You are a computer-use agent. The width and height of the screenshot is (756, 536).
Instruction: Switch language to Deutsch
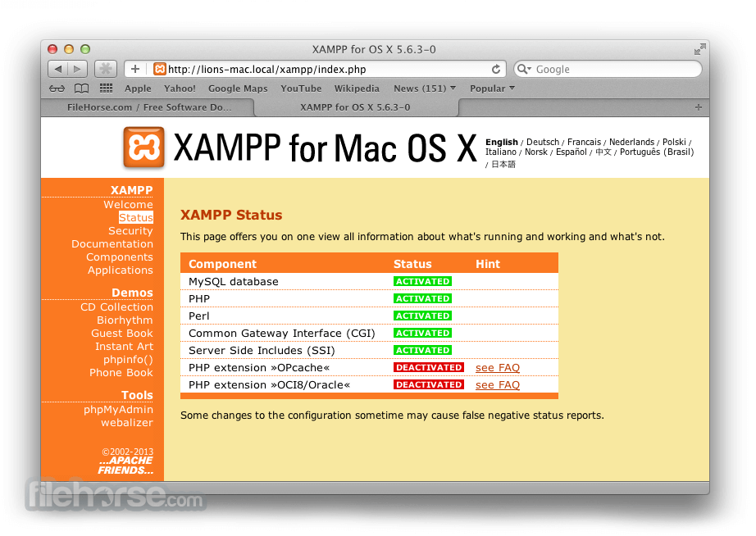click(543, 142)
